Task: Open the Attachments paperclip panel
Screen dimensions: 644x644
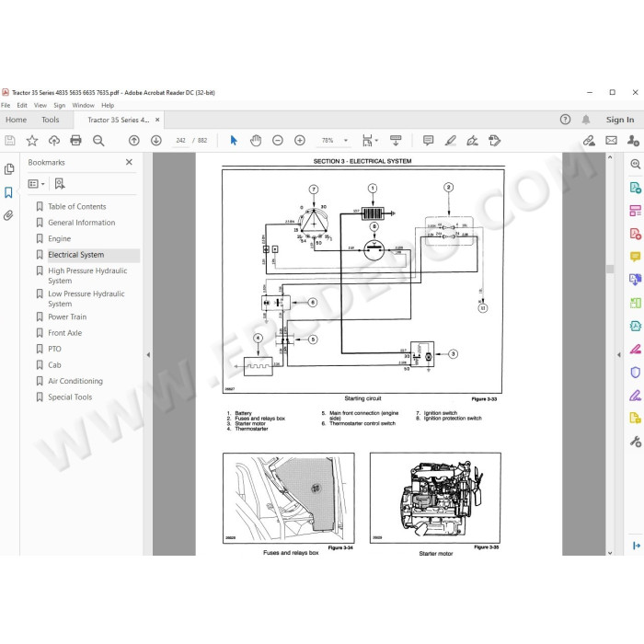Action: coord(8,215)
